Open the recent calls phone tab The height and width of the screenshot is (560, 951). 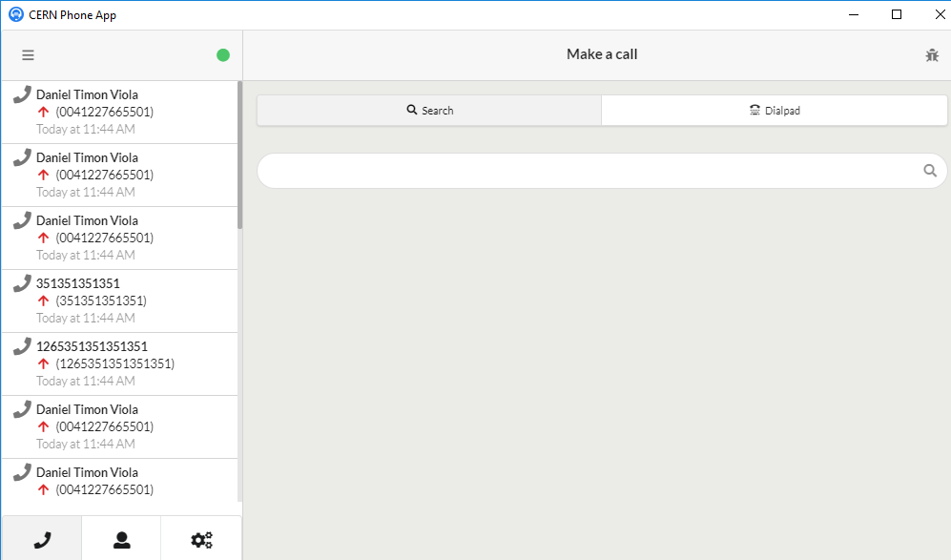tap(42, 539)
